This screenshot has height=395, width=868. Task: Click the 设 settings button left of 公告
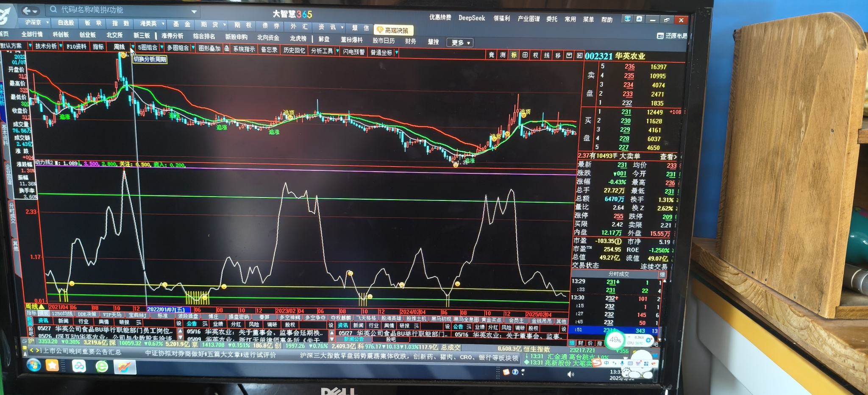[x=178, y=323]
